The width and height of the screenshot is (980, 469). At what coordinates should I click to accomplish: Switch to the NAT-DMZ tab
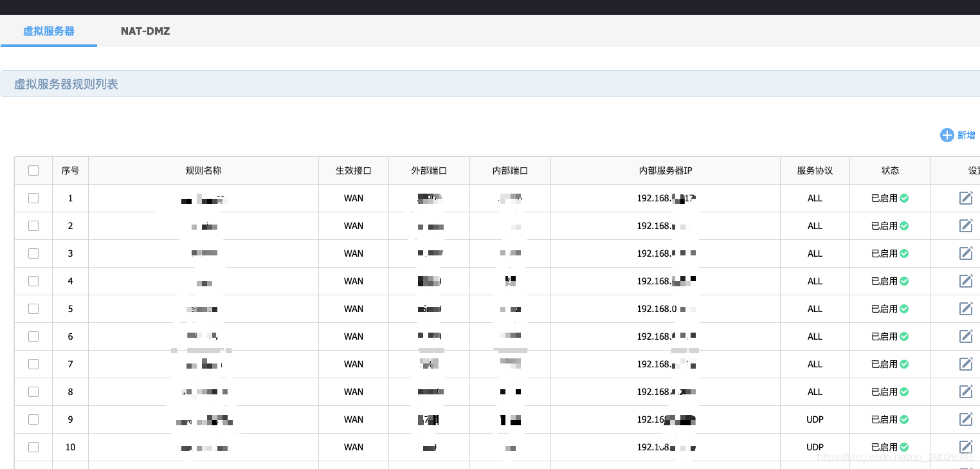145,31
